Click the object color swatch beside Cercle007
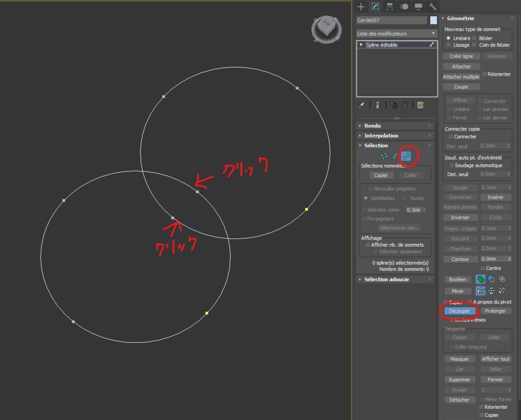This screenshot has height=420, width=521. click(433, 20)
